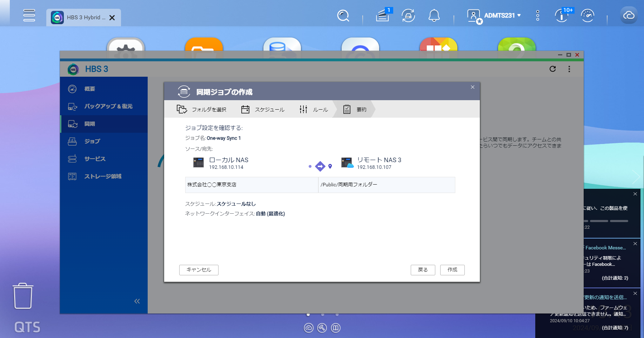
Task: Open HBS 3 window more options menu
Action: coord(569,69)
